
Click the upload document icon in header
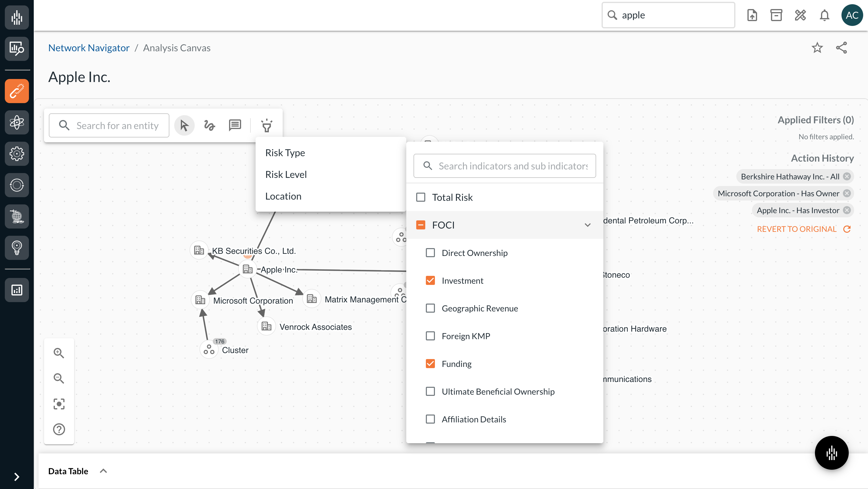point(752,15)
